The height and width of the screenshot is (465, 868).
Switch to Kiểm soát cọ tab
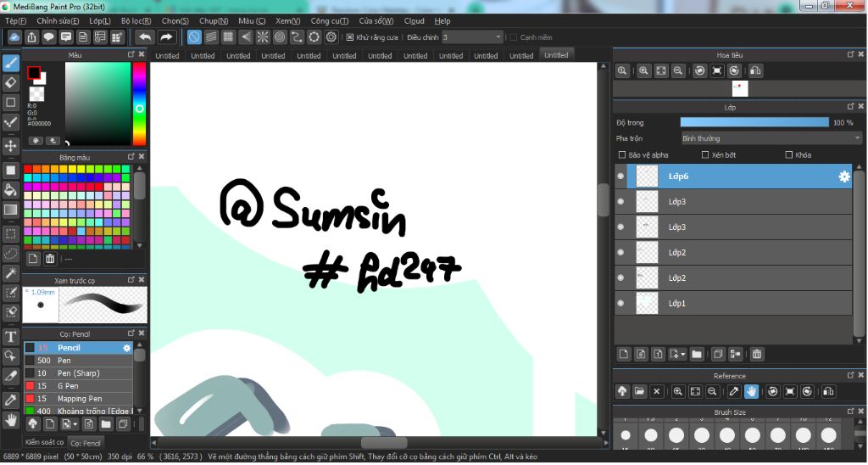tap(44, 442)
